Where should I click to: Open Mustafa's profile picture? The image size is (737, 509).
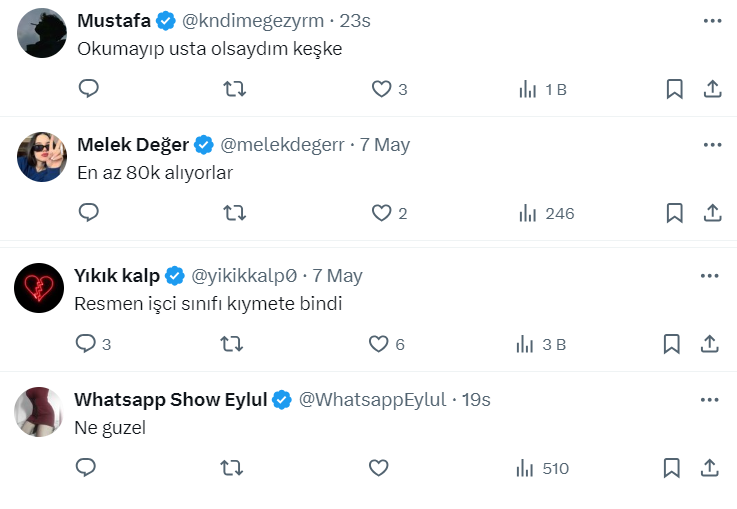click(43, 33)
